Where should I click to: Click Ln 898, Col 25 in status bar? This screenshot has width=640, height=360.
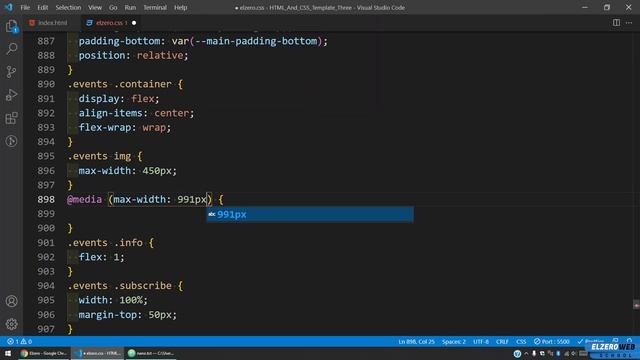[416, 341]
